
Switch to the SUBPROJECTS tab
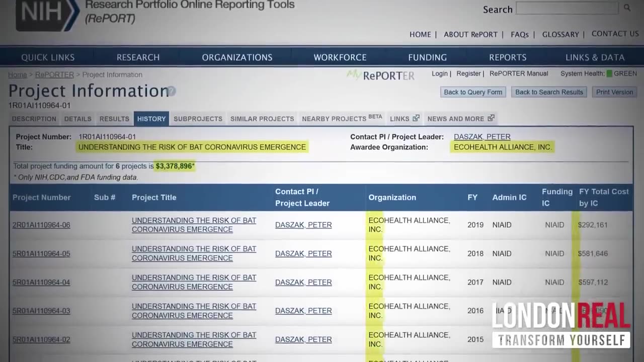[198, 119]
